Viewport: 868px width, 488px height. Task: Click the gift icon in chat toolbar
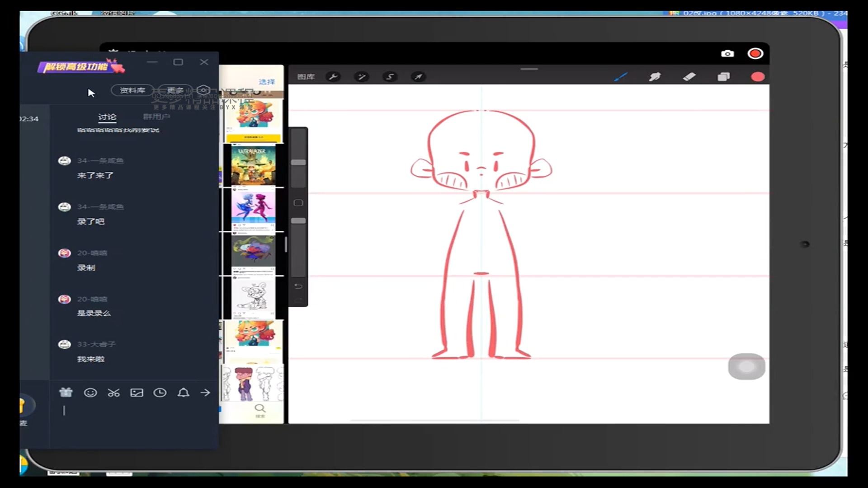(66, 393)
